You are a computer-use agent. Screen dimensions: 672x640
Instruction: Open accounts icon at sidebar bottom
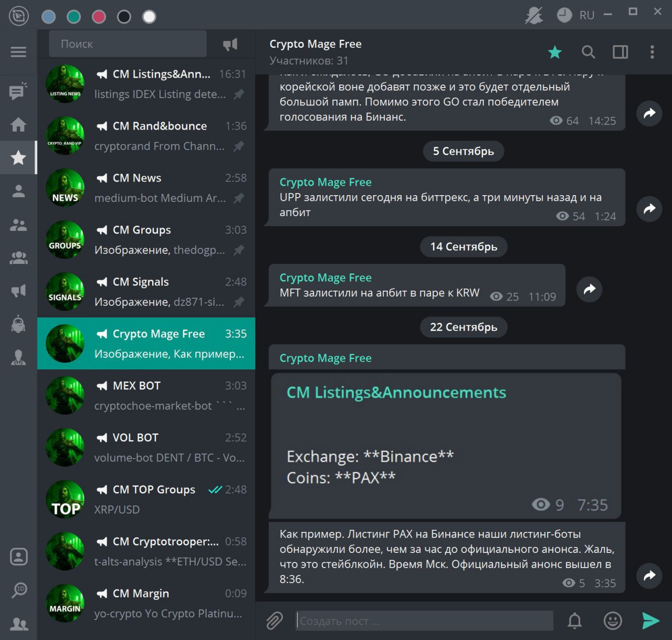(19, 624)
